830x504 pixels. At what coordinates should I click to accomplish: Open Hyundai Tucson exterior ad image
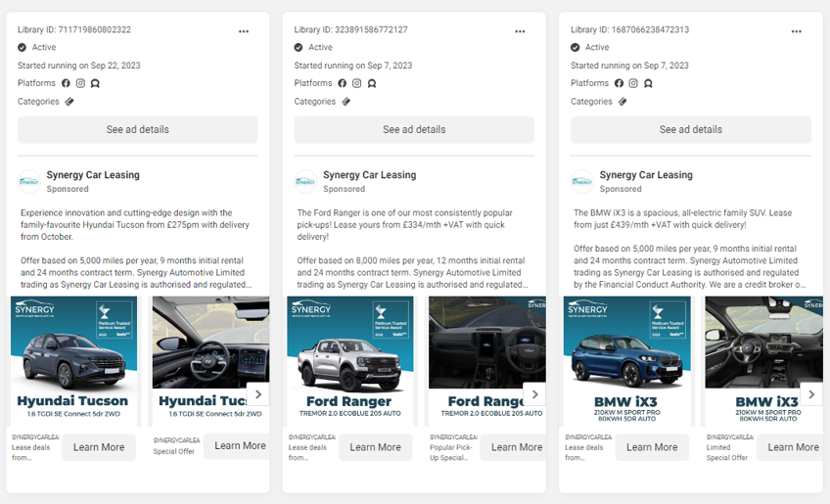tap(74, 361)
